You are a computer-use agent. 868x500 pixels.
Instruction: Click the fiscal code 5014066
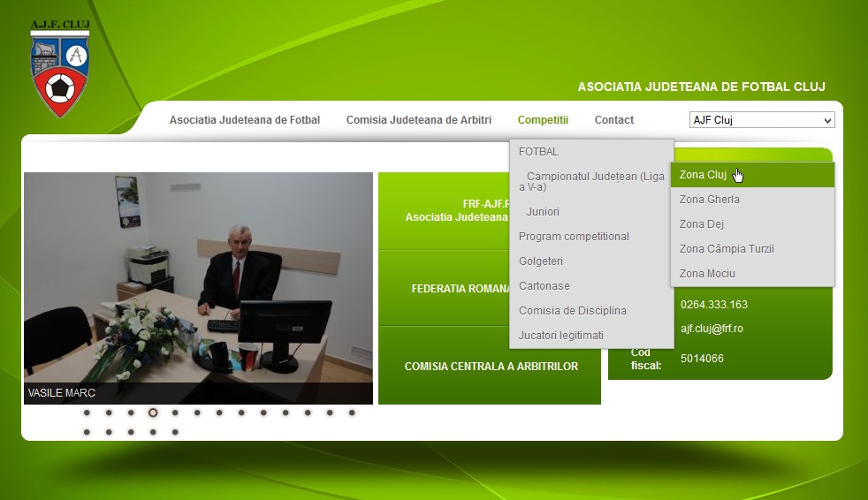[x=702, y=359]
